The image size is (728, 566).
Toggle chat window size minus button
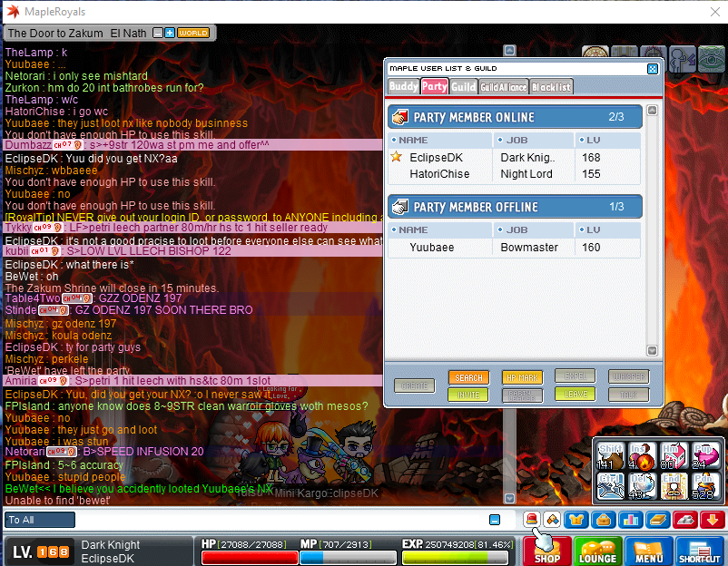(495, 520)
